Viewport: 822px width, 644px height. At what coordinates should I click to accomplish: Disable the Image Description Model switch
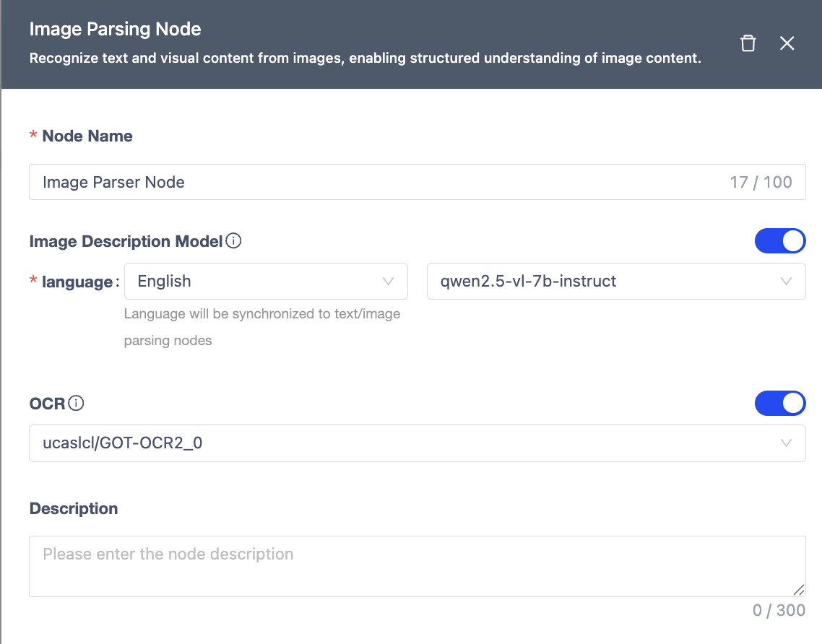click(x=779, y=241)
